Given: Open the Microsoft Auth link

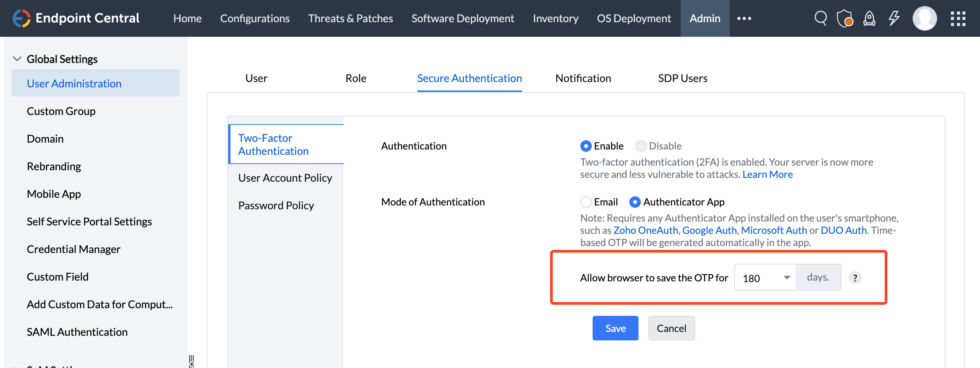Looking at the screenshot, I should [x=774, y=230].
